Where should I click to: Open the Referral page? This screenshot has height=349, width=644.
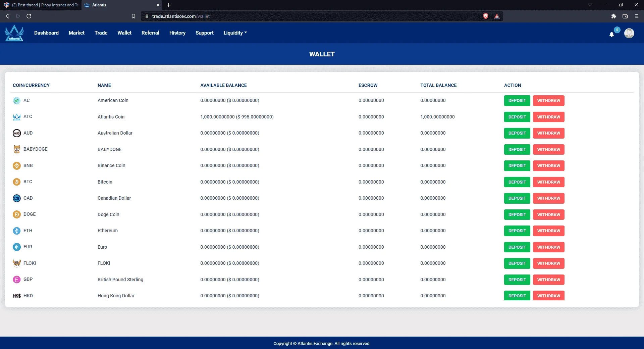[x=150, y=33]
